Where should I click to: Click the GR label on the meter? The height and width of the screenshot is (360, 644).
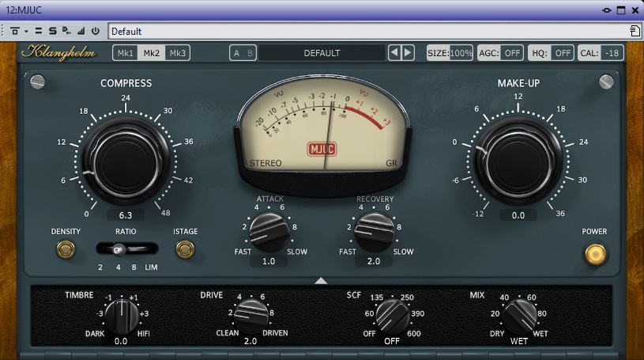point(391,163)
